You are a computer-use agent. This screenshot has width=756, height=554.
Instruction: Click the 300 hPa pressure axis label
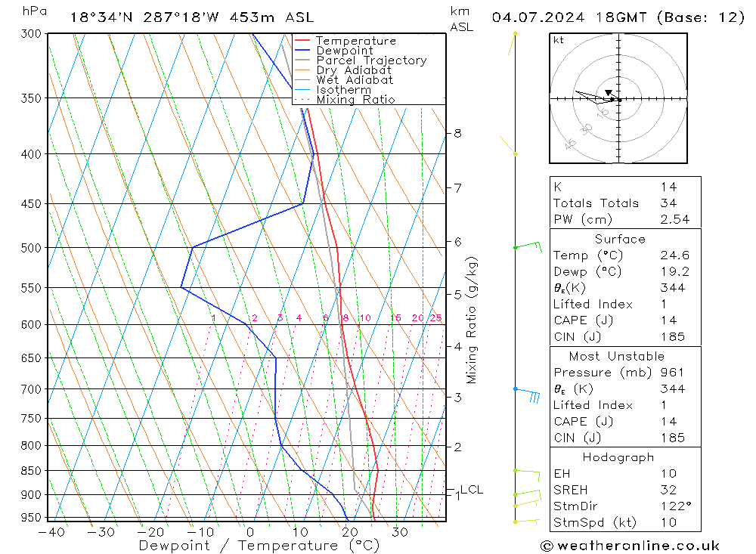tap(31, 34)
